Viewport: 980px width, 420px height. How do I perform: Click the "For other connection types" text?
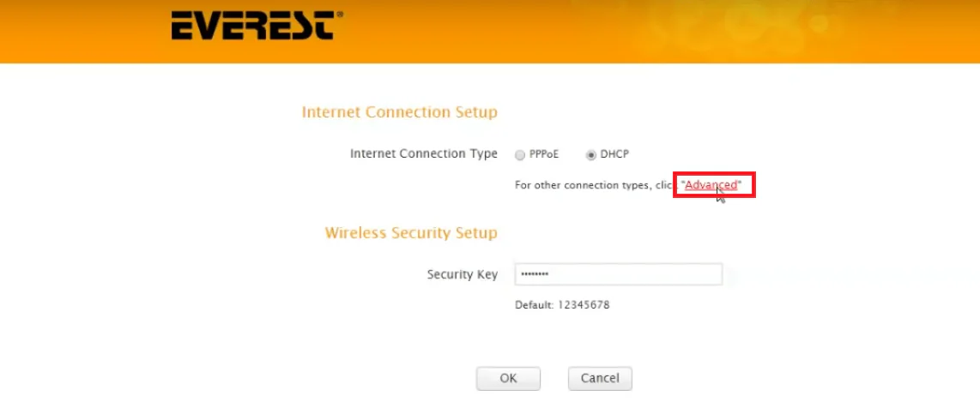click(582, 185)
